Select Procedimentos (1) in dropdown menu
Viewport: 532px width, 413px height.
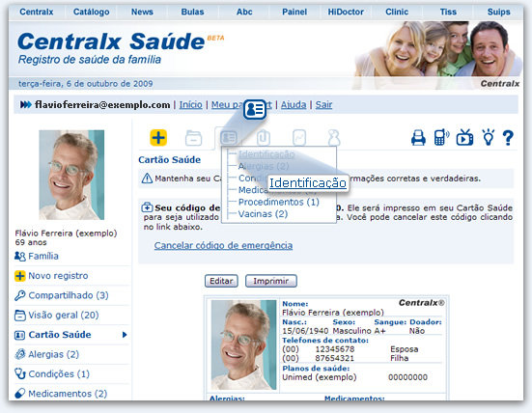coord(279,202)
